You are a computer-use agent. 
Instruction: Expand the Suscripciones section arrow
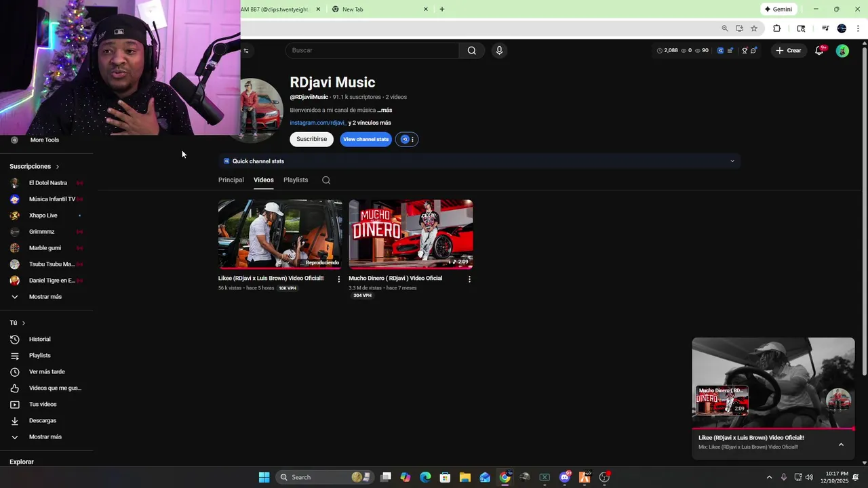point(58,166)
